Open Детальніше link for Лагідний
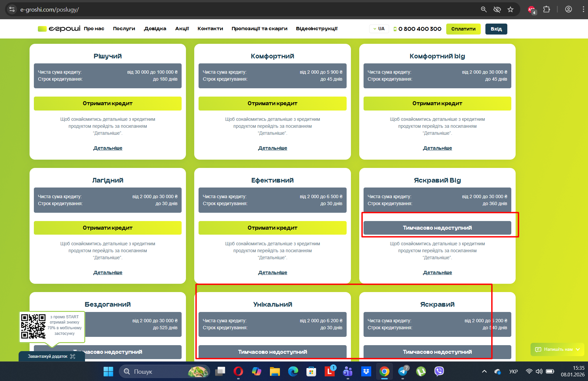The width and height of the screenshot is (588, 381). point(108,272)
